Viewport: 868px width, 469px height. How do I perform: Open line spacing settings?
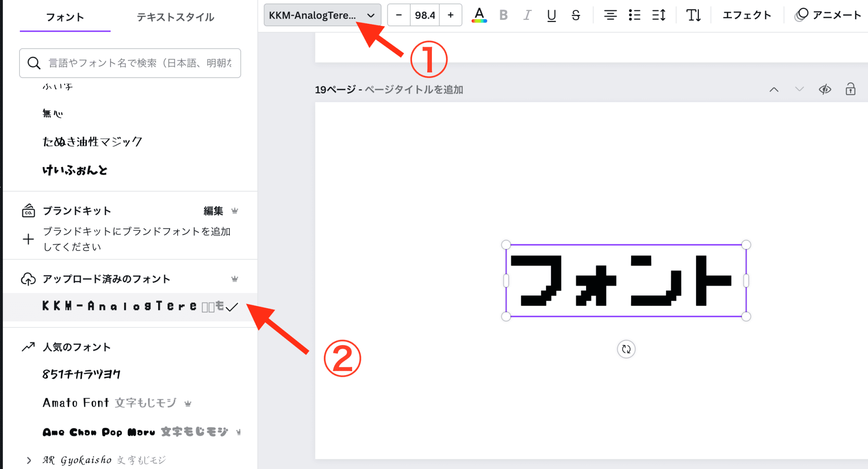[658, 15]
